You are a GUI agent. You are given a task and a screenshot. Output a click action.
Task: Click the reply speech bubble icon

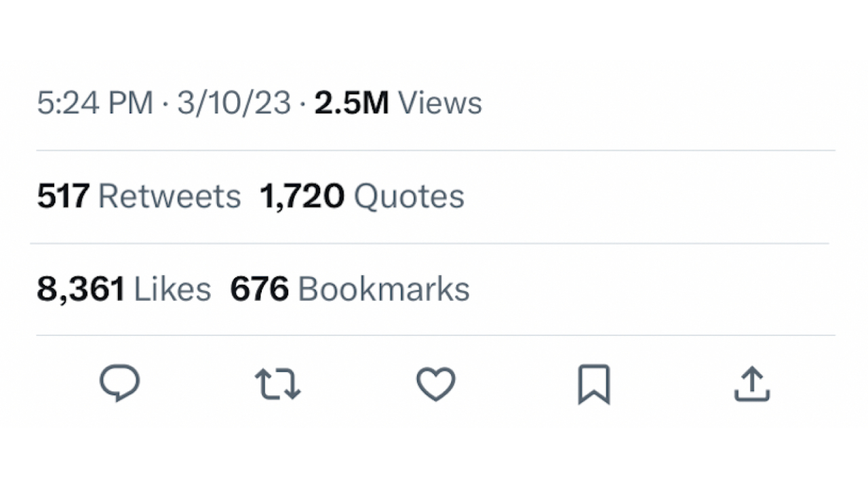tap(120, 384)
